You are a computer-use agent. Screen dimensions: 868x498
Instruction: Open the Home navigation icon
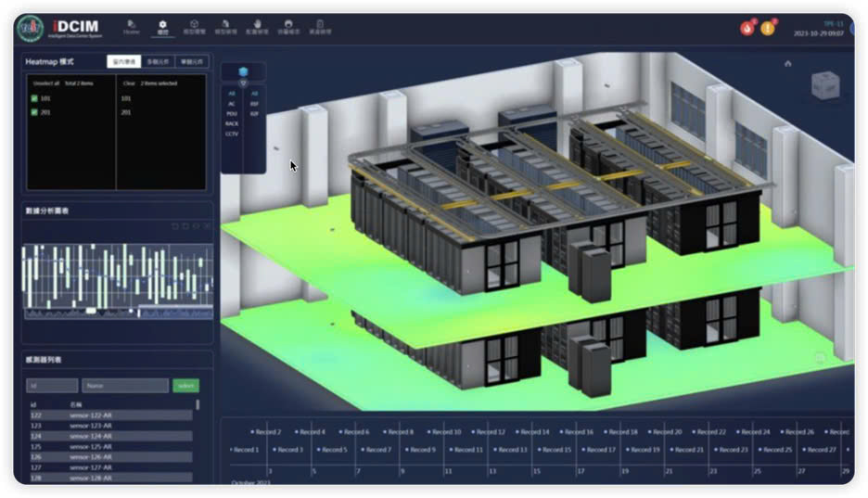click(131, 27)
